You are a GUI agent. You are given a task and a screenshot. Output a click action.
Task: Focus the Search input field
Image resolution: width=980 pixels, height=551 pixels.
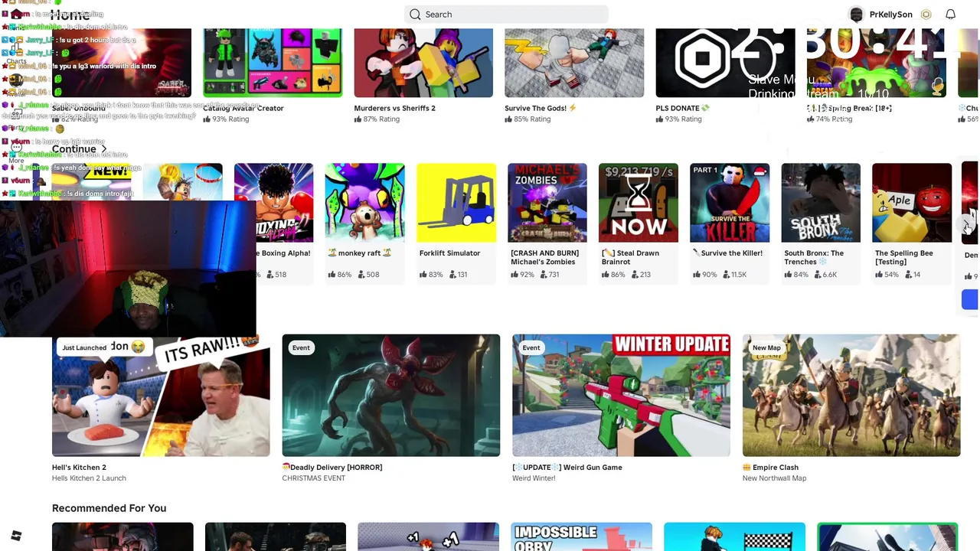(x=506, y=14)
